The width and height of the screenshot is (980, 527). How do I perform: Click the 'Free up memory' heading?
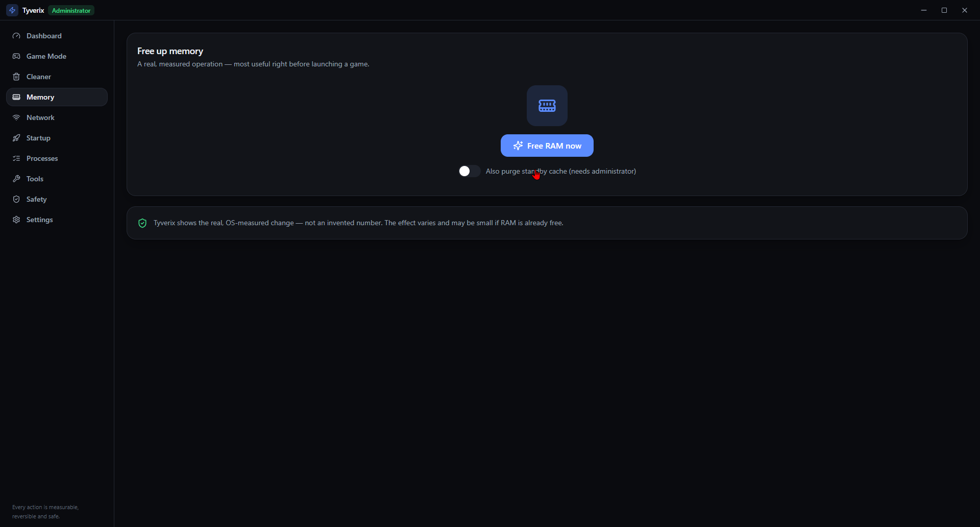170,51
